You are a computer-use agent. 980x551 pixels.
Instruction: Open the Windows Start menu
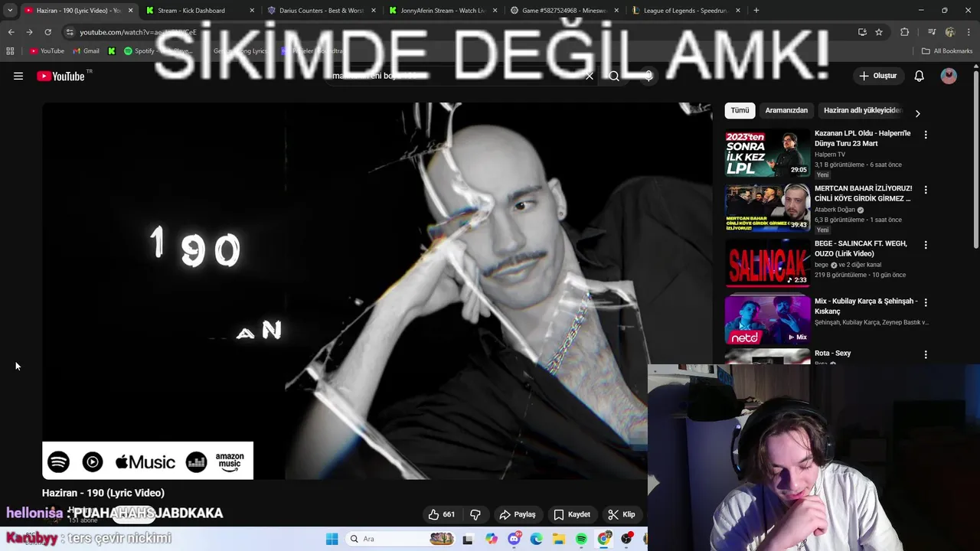[x=332, y=539]
